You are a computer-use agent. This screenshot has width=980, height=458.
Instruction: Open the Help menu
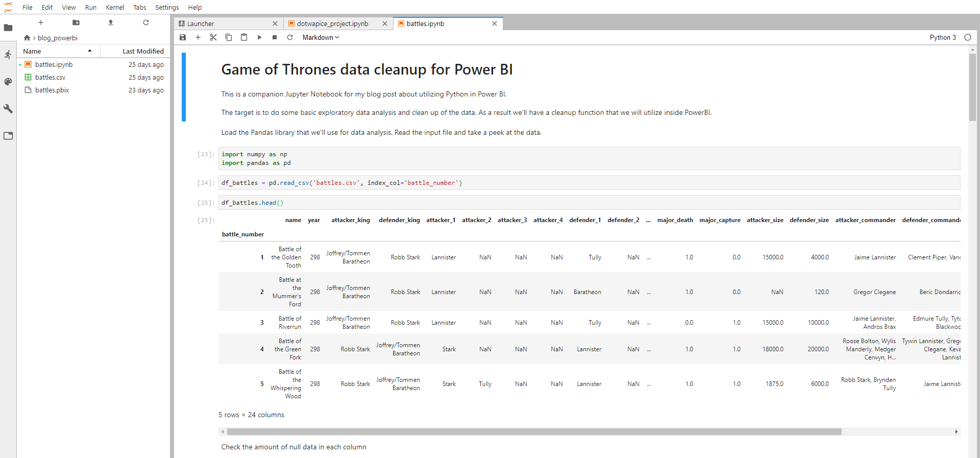click(x=195, y=7)
